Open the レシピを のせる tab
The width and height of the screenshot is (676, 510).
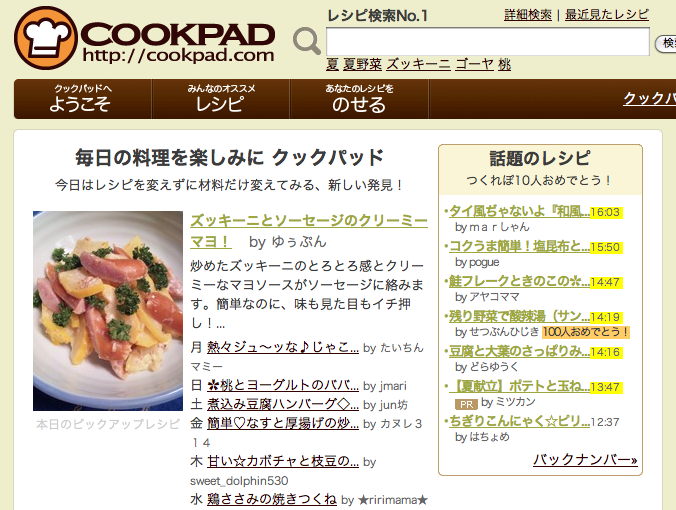pyautogui.click(x=359, y=99)
